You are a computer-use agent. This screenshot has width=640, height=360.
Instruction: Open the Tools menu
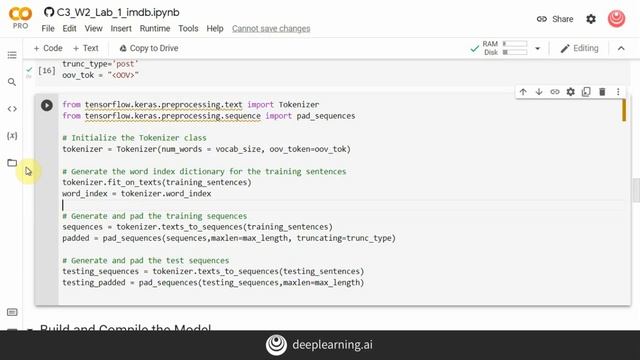click(188, 29)
